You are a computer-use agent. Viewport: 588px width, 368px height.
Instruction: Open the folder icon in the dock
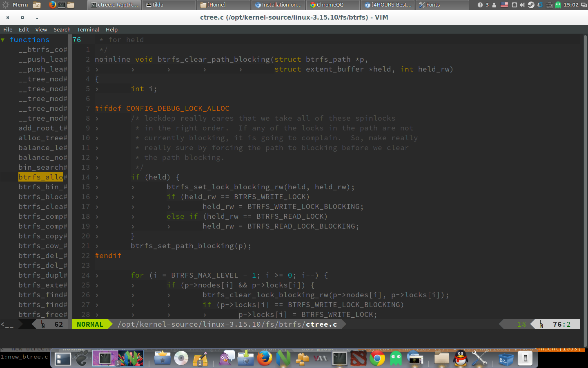(x=442, y=359)
